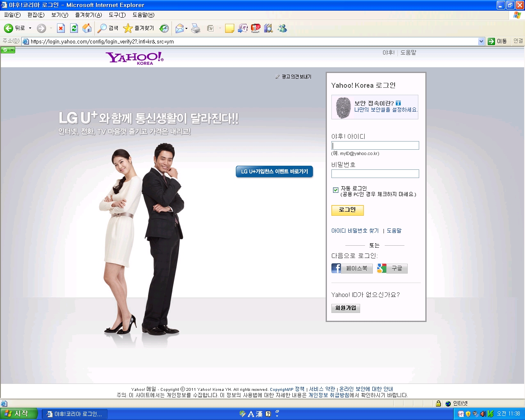Click the Facebook login icon
Viewport: 525px width, 420px height.
click(336, 268)
